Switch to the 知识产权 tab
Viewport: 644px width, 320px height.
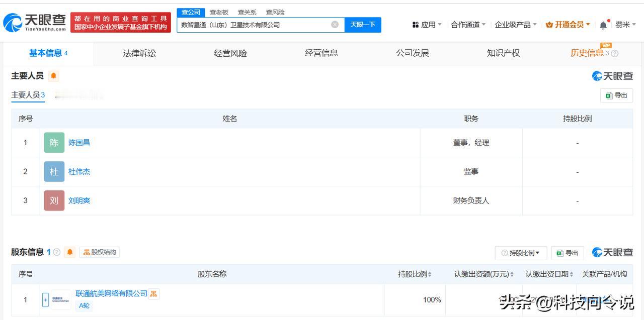[x=503, y=53]
